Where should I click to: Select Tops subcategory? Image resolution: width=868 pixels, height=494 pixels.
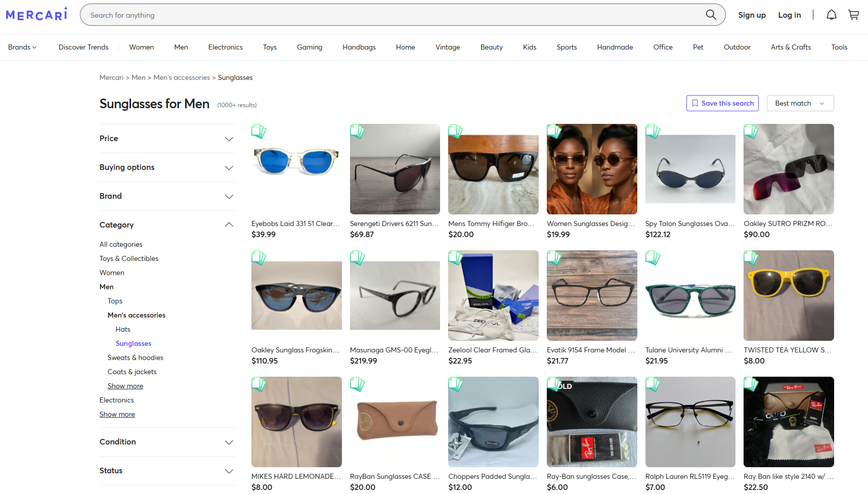(x=115, y=301)
